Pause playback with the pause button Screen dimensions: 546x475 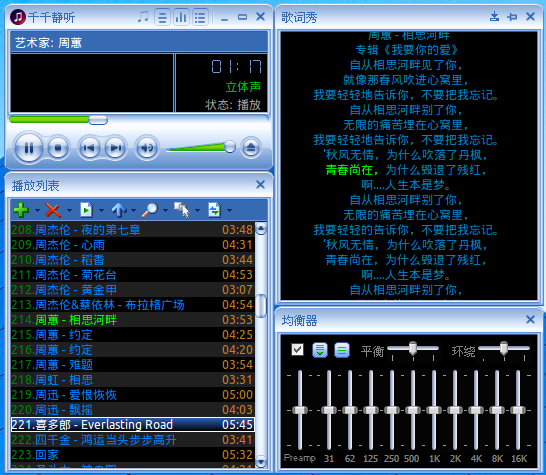click(x=29, y=148)
